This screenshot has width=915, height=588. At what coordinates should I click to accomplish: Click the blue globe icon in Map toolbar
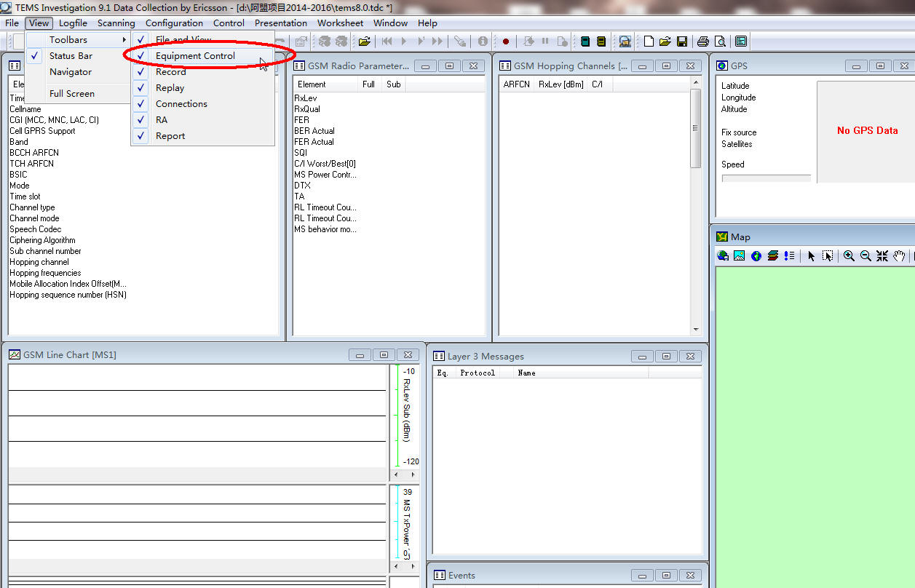coord(756,255)
